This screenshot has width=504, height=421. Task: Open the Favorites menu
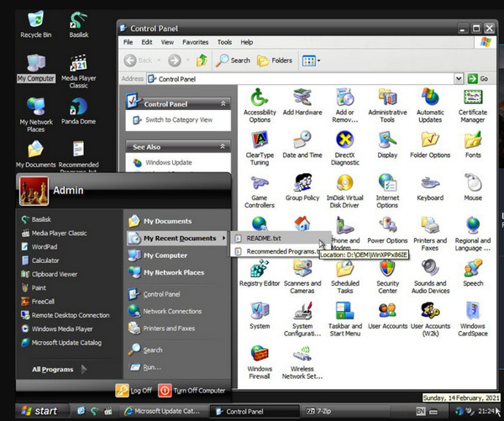coord(196,42)
